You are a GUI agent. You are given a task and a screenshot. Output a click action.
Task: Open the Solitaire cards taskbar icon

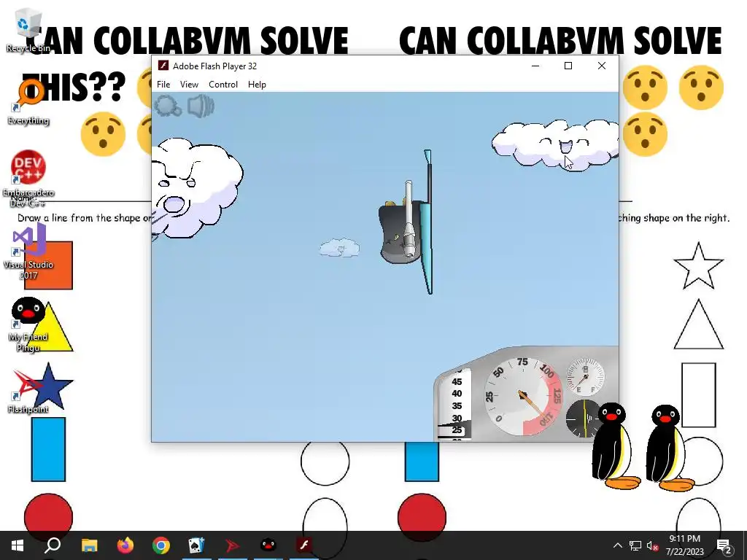pyautogui.click(x=197, y=545)
